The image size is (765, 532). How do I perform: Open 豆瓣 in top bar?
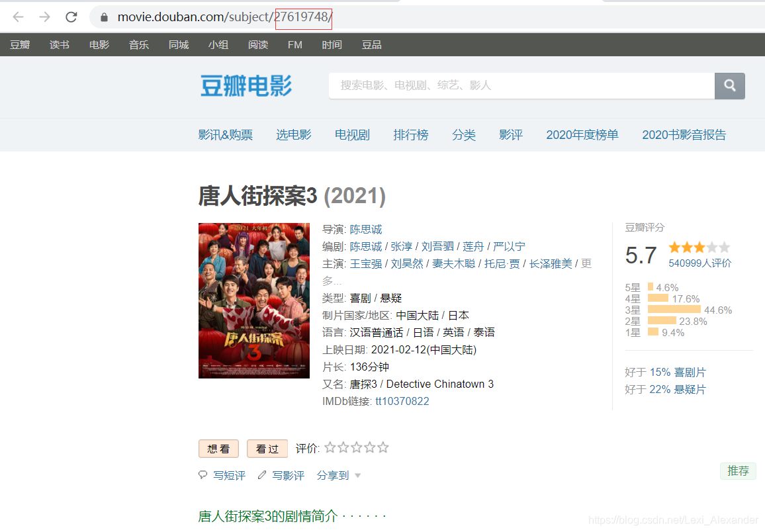[20, 45]
